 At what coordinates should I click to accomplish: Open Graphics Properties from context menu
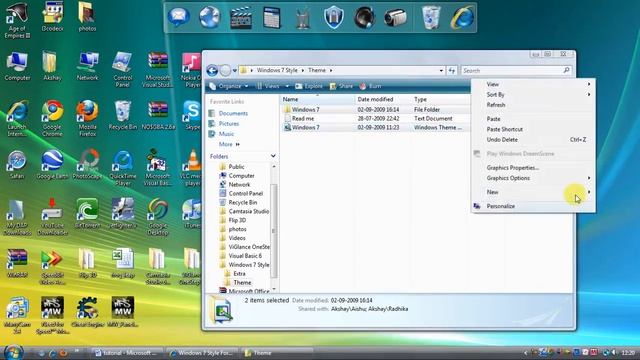point(533,167)
